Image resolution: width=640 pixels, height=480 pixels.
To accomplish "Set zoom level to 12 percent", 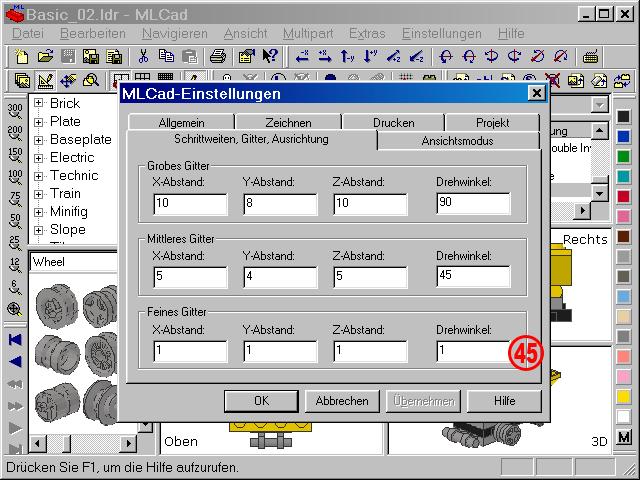I will 15,265.
